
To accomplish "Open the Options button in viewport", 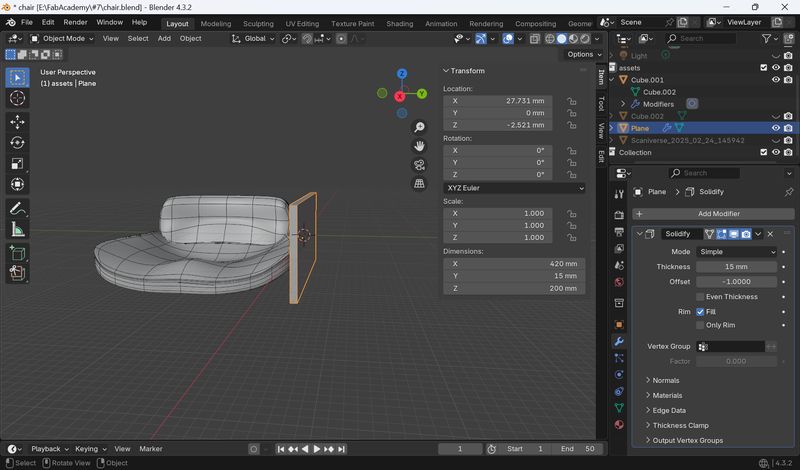I will [584, 54].
